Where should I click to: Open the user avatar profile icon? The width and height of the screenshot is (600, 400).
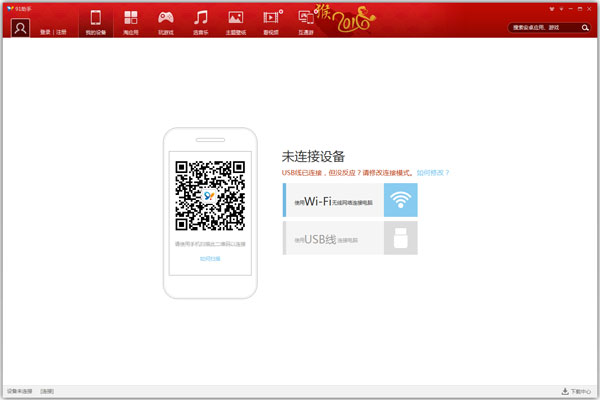tap(20, 28)
